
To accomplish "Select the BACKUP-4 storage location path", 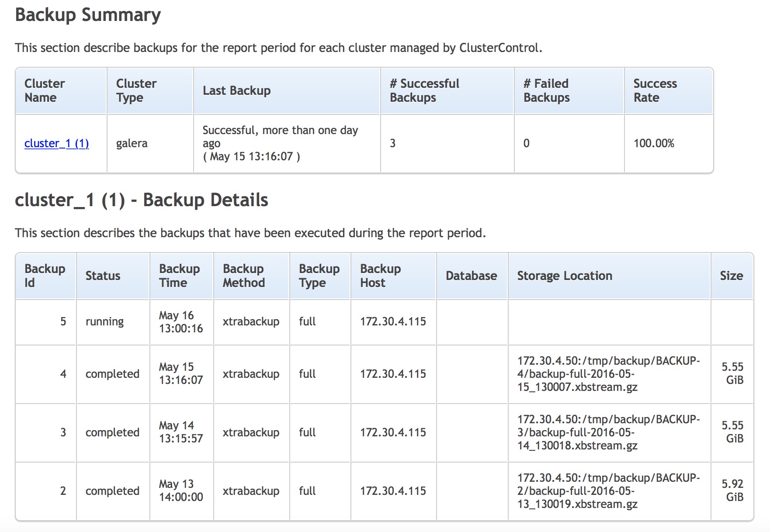I will pos(609,374).
